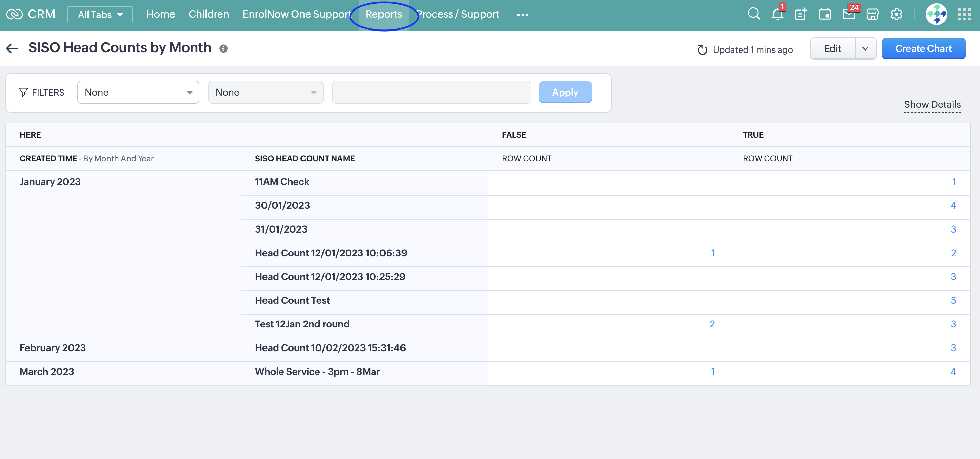Refresh the report with reload icon
Viewport: 980px width, 459px height.
tap(702, 50)
